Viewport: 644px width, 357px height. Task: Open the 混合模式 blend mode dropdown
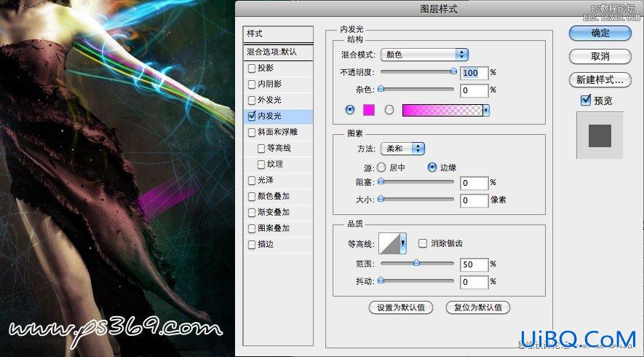pyautogui.click(x=424, y=55)
